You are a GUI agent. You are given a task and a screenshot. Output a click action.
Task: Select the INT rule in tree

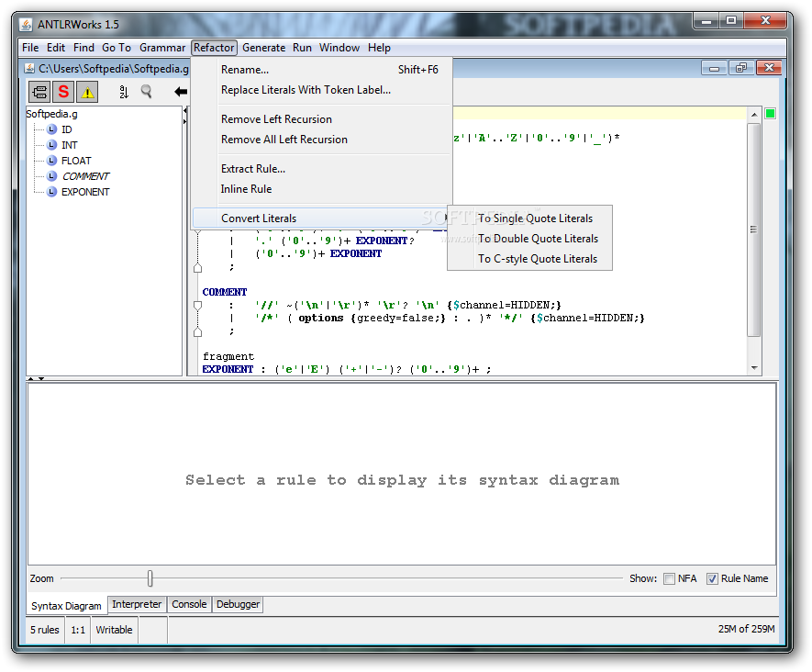[70, 145]
